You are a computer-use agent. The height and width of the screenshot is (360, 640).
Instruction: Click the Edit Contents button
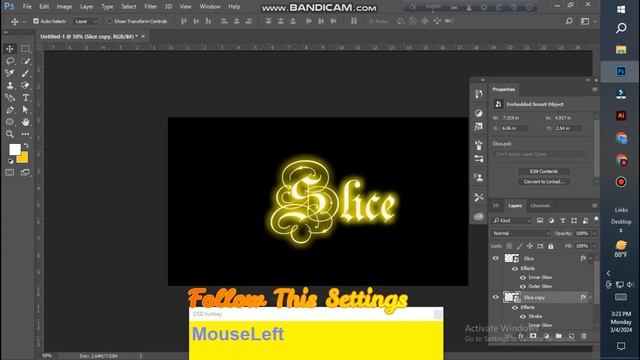(544, 171)
